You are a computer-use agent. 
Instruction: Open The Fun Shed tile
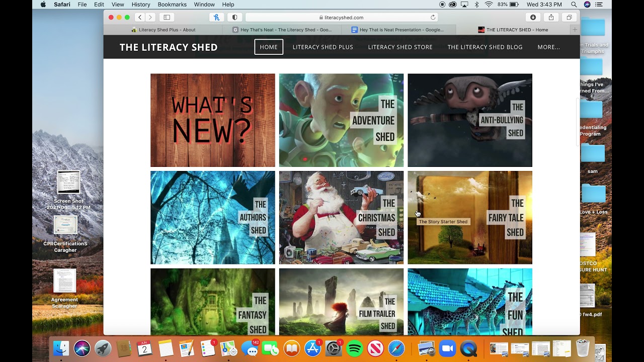(470, 302)
